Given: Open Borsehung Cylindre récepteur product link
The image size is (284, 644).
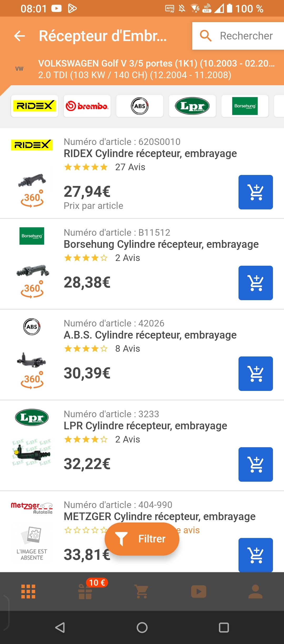Looking at the screenshot, I should pyautogui.click(x=161, y=244).
